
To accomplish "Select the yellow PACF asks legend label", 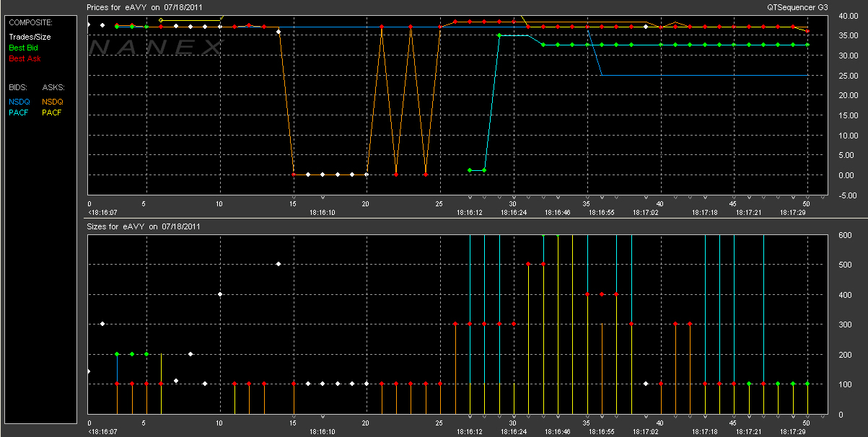I will tap(52, 112).
